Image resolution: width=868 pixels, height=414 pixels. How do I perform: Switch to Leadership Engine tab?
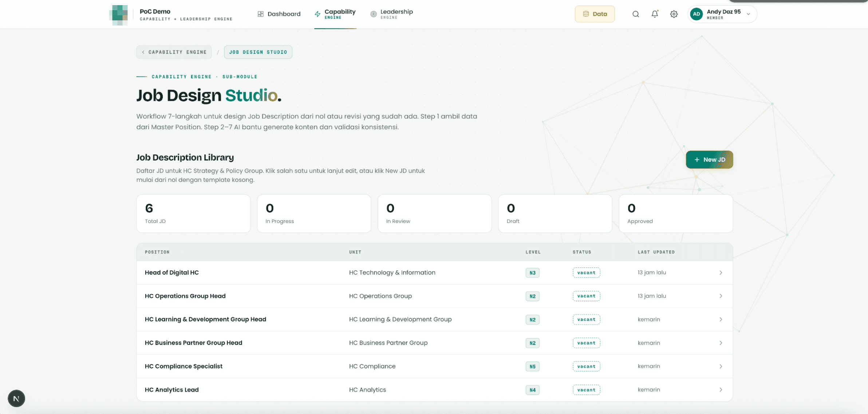pyautogui.click(x=392, y=14)
